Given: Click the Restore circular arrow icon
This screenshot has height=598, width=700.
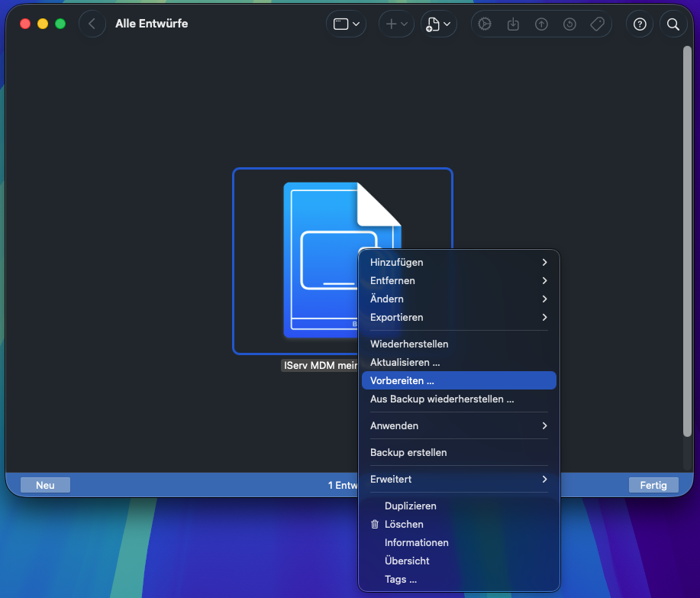Looking at the screenshot, I should point(569,24).
